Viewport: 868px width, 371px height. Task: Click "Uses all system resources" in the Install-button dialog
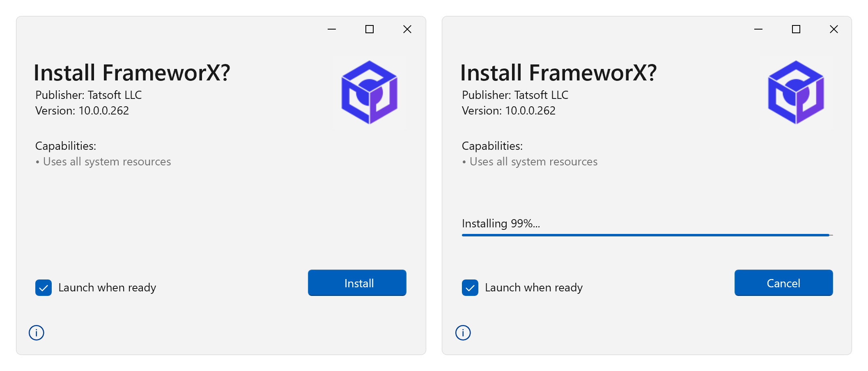(x=107, y=162)
